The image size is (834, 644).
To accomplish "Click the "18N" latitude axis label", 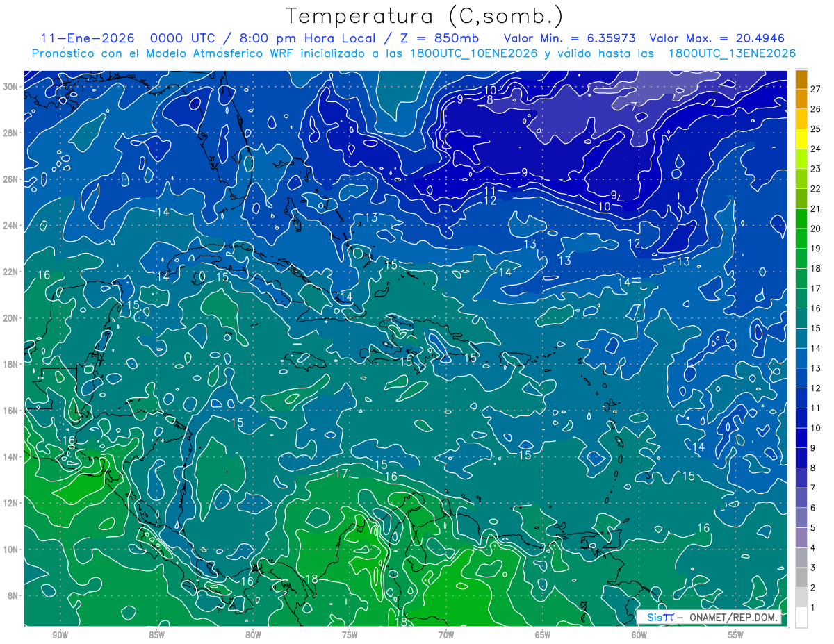I will click(12, 364).
